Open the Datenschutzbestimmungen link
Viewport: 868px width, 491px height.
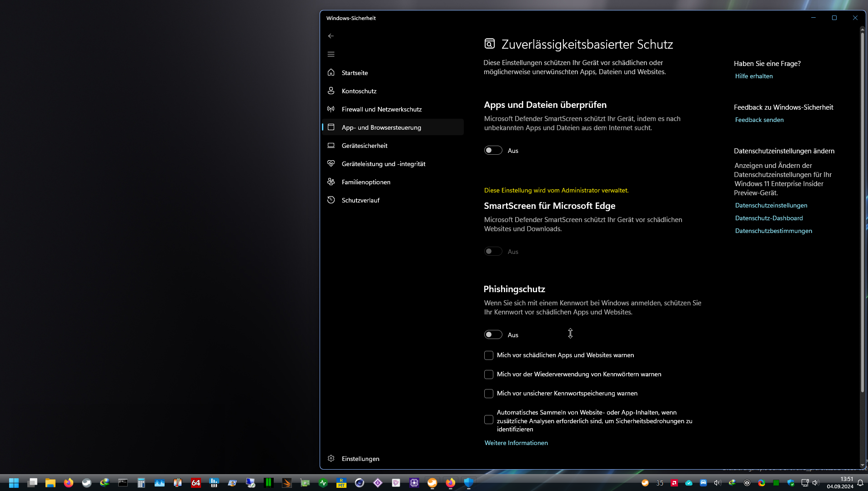pos(773,231)
